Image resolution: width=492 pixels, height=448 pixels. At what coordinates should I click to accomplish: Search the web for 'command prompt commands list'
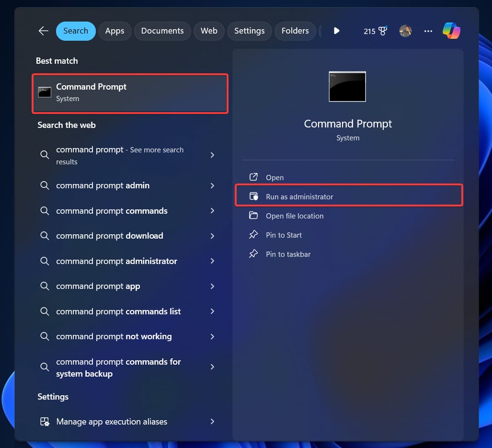(x=128, y=311)
